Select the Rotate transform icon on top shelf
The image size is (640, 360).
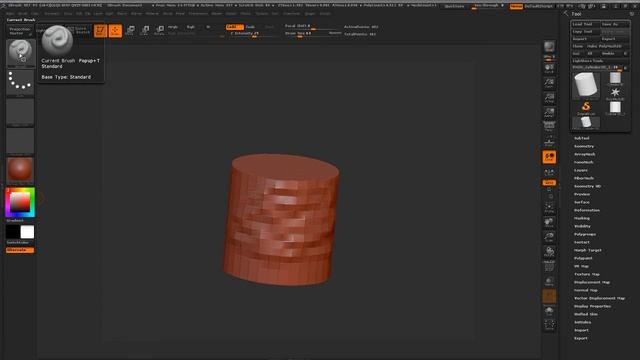(160, 31)
